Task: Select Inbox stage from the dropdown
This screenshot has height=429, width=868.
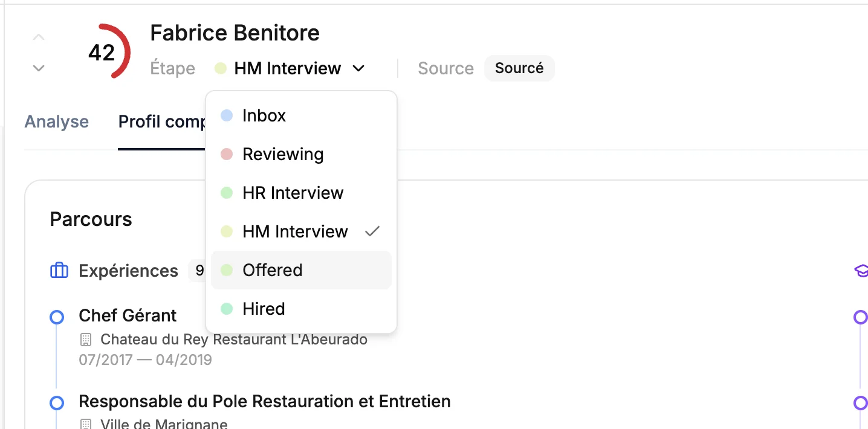Action: point(264,115)
